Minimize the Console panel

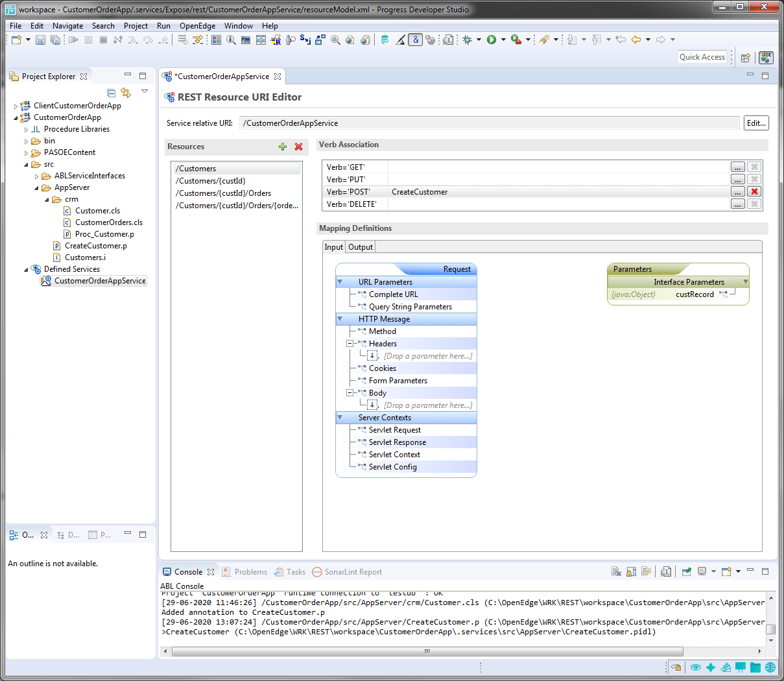(750, 571)
